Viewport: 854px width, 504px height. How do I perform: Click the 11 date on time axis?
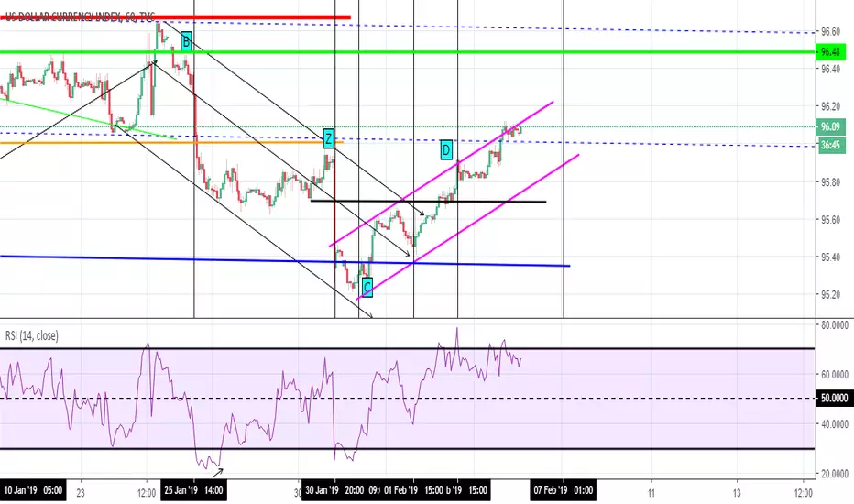pyautogui.click(x=651, y=493)
